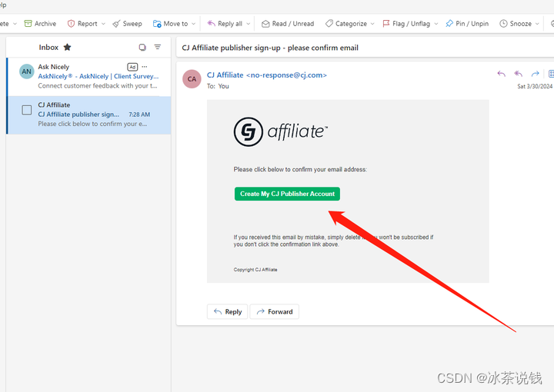This screenshot has width=554, height=392.
Task: Click Reply all in the toolbar
Action: click(x=225, y=24)
